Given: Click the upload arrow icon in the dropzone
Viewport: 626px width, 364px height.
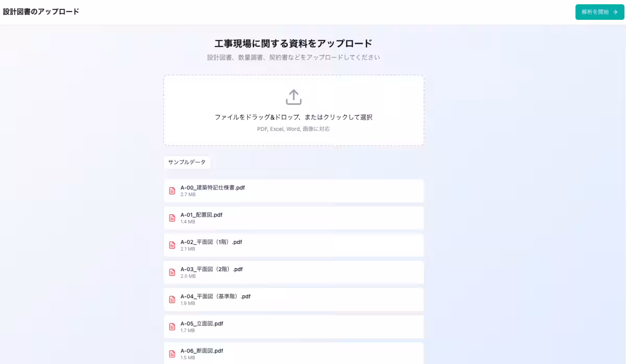Looking at the screenshot, I should (293, 97).
